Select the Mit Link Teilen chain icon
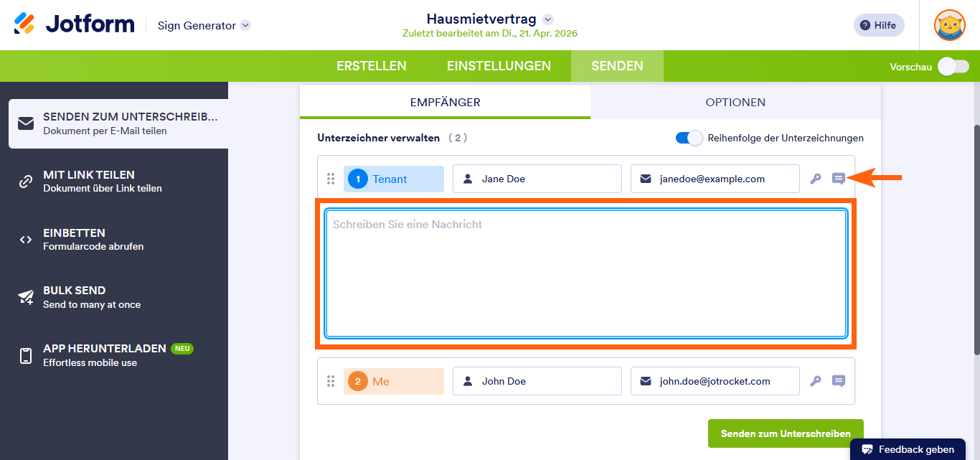This screenshot has height=460, width=980. [27, 181]
